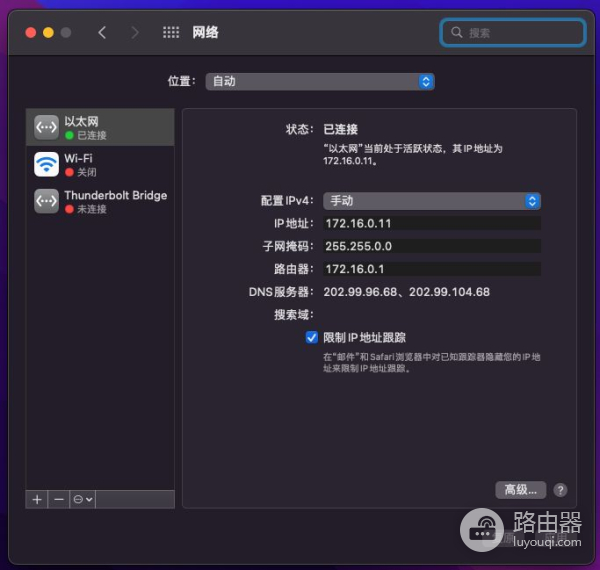The image size is (600, 570).
Task: Click the 网络 window title
Action: (205, 33)
